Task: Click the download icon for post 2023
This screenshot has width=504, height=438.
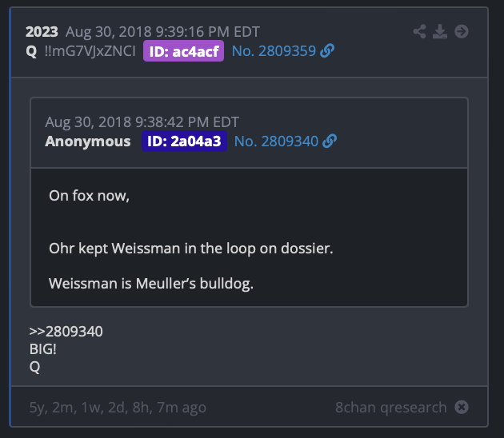Action: coord(440,31)
